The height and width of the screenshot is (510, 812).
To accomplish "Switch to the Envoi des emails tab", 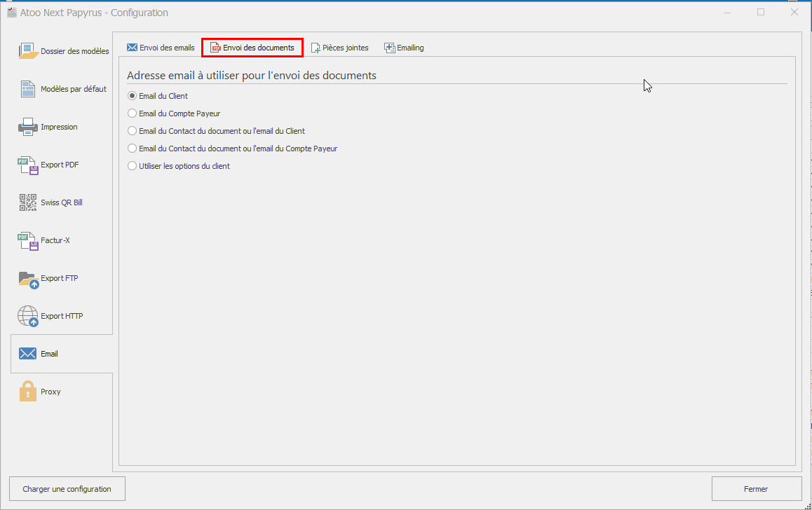I will coord(161,48).
